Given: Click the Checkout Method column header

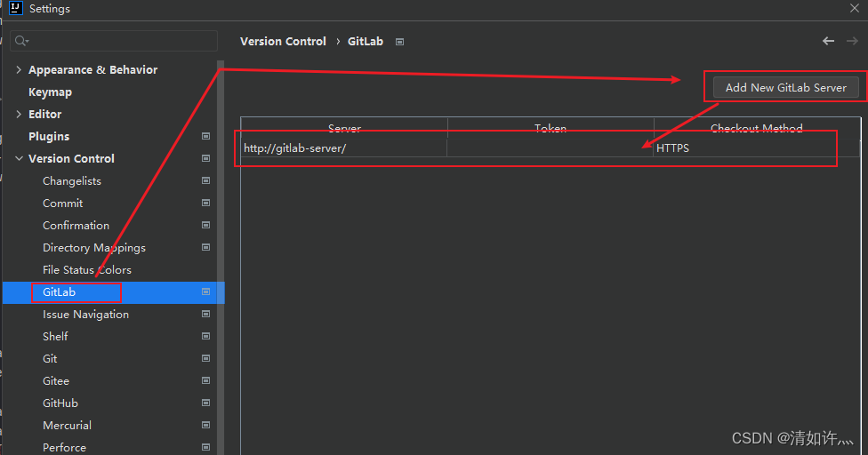Looking at the screenshot, I should (x=757, y=128).
